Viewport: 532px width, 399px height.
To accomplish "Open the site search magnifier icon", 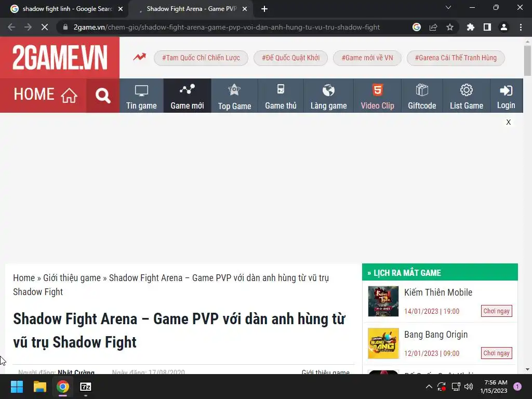I will coord(103,96).
